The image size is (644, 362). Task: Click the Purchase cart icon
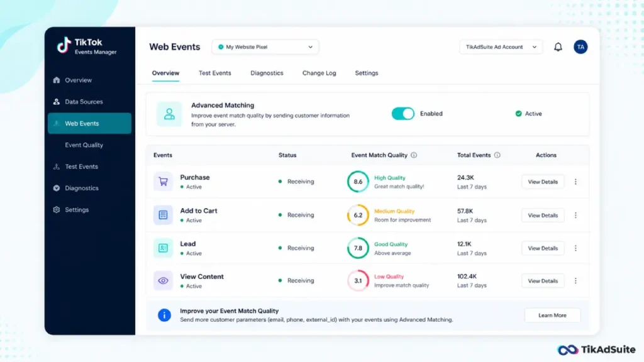(163, 182)
